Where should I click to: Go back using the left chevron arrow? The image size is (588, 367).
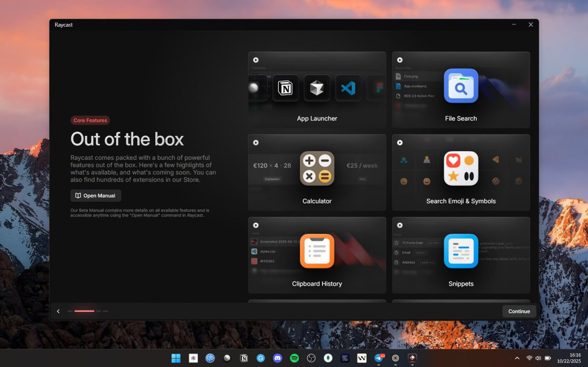click(x=58, y=311)
